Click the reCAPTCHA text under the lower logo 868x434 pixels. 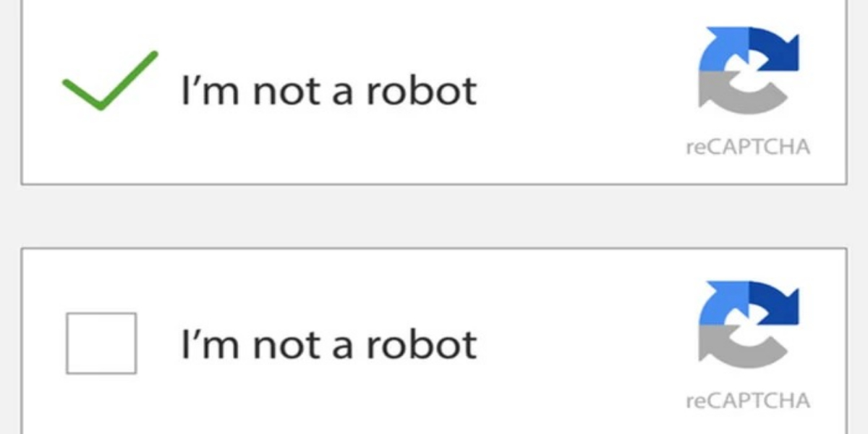(x=748, y=401)
